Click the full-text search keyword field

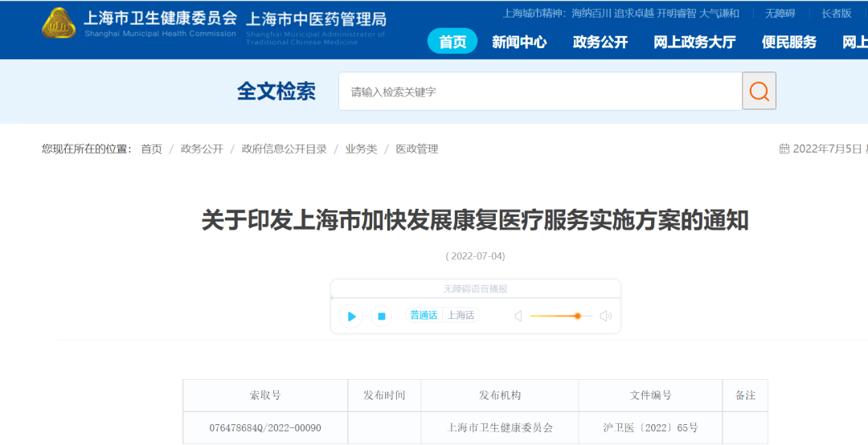(539, 92)
